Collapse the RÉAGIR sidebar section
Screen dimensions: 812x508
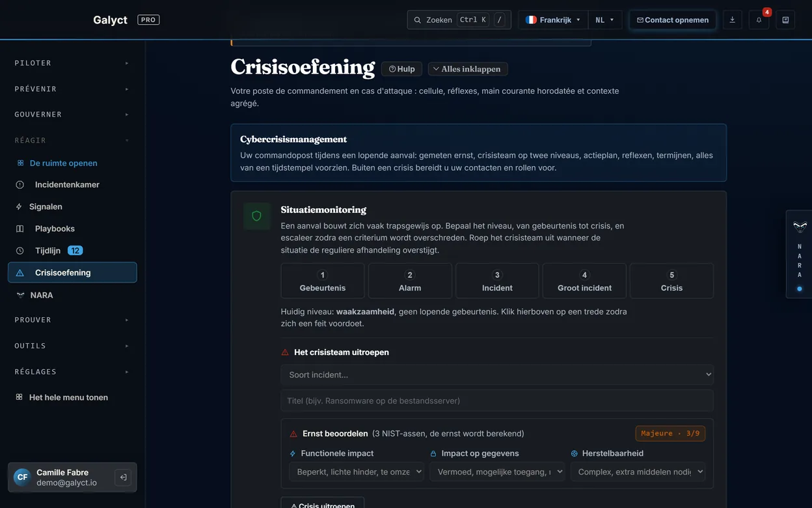click(72, 140)
